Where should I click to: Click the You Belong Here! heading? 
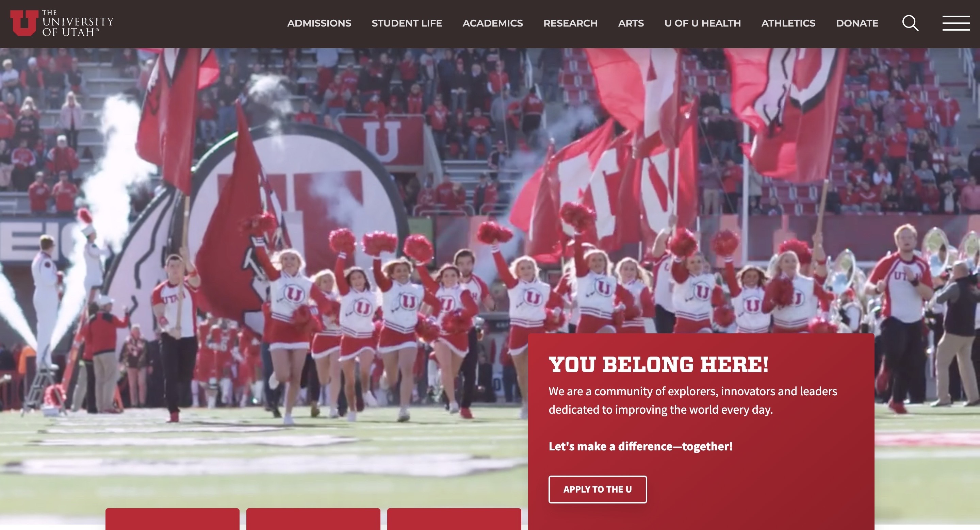click(x=658, y=364)
